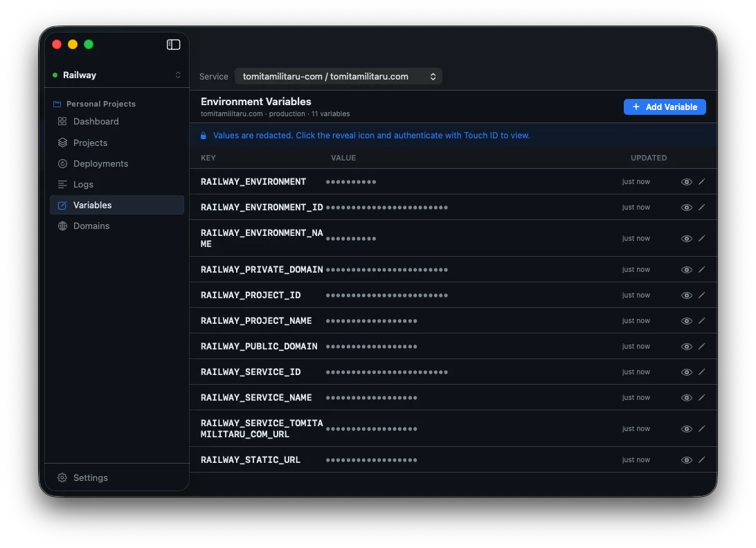Show the RAILWAY_STATIC_URL value
The height and width of the screenshot is (548, 756).
(x=686, y=459)
